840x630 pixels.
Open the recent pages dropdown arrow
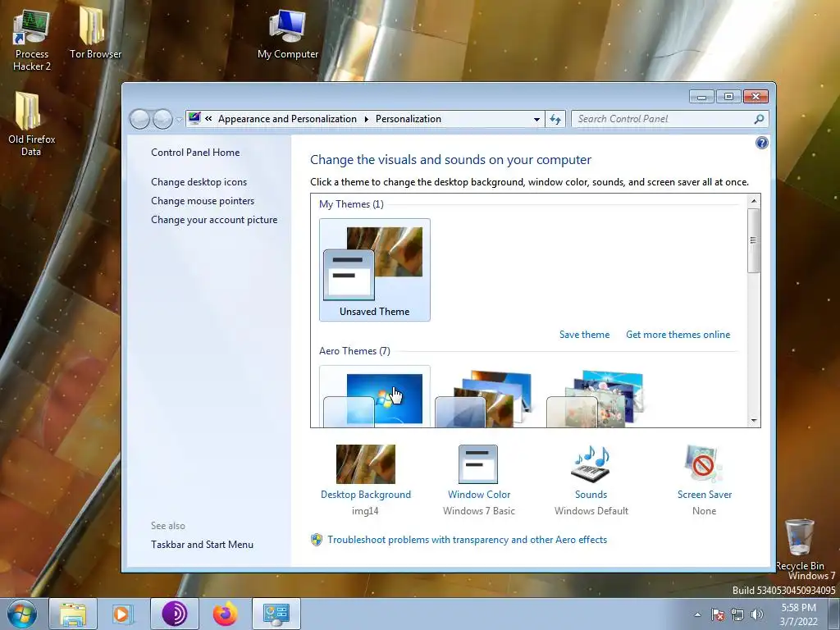pyautogui.click(x=179, y=120)
